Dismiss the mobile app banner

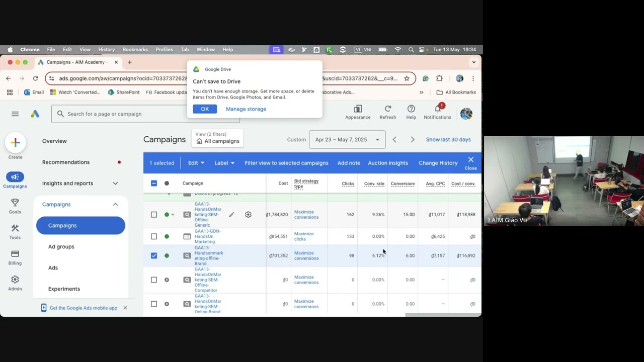(x=125, y=308)
